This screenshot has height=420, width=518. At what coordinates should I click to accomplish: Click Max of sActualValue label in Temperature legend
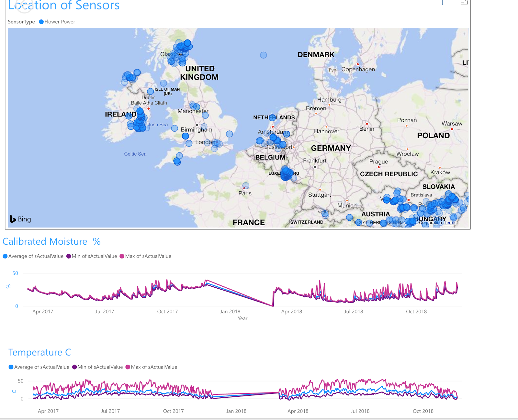click(154, 367)
